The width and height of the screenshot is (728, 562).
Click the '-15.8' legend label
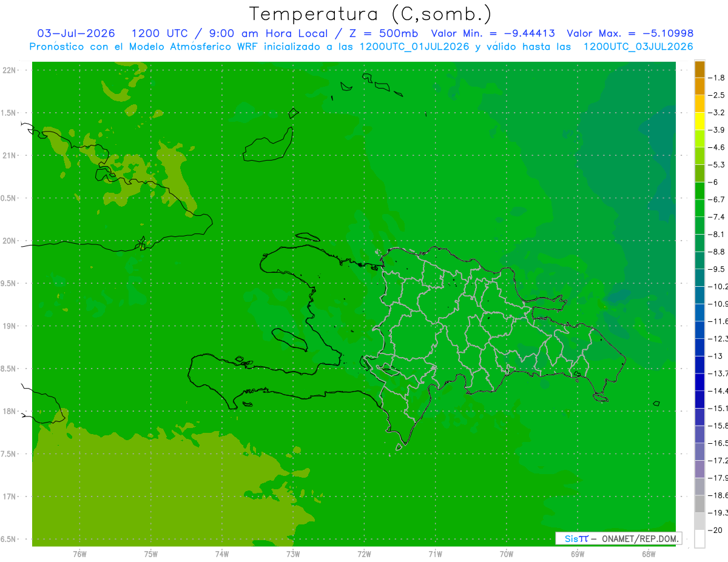pos(719,426)
